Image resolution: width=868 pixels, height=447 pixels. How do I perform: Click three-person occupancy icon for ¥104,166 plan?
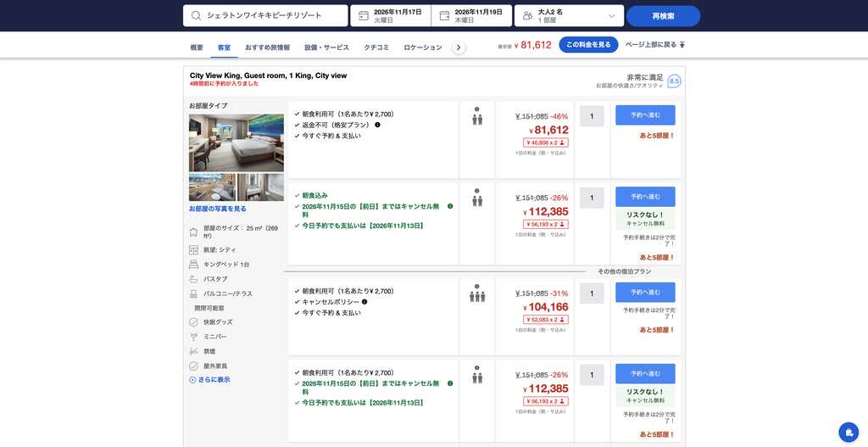coord(477,296)
